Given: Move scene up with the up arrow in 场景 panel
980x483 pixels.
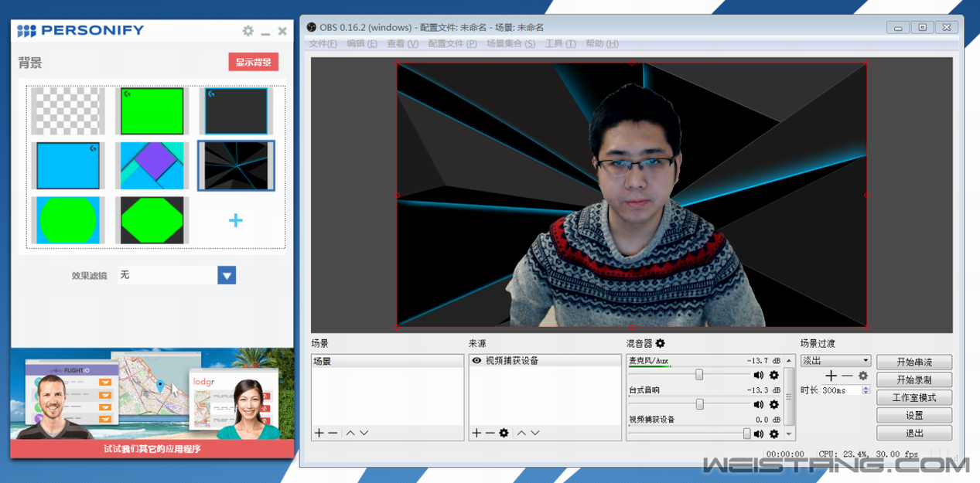Looking at the screenshot, I should [350, 433].
